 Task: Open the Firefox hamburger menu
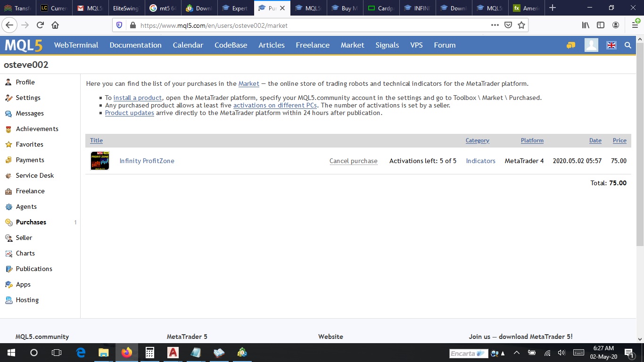[x=635, y=25]
